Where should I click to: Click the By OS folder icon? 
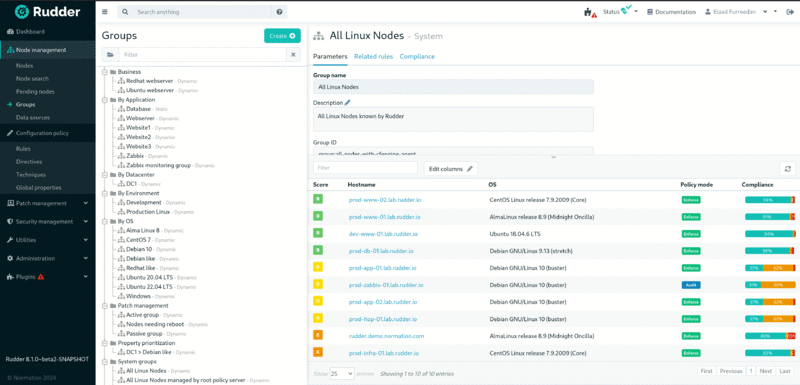(112, 221)
